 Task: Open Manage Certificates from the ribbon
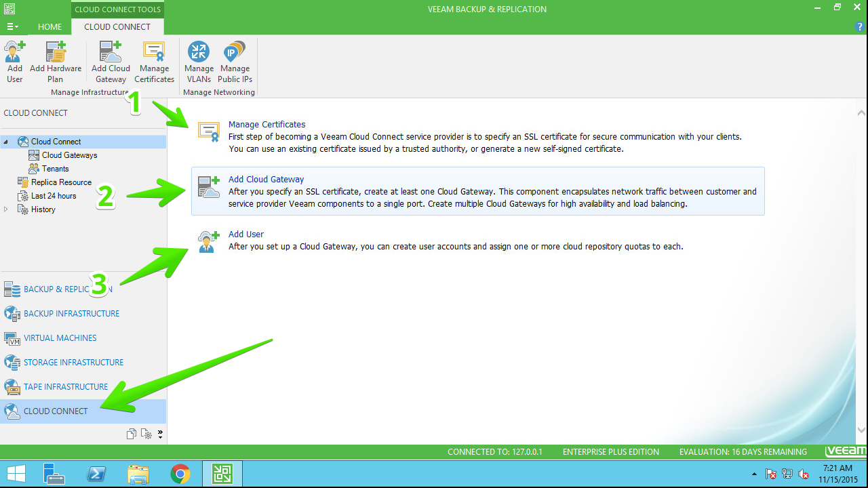click(x=154, y=62)
